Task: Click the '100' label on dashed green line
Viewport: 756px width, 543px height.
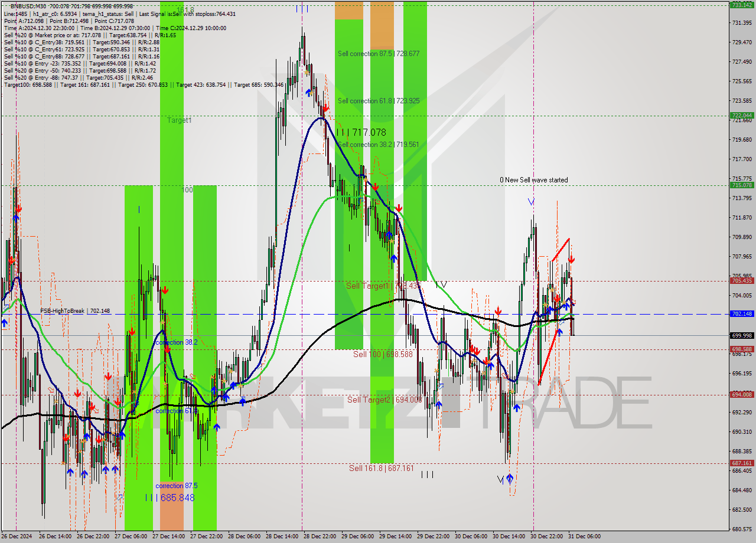Action: point(187,190)
